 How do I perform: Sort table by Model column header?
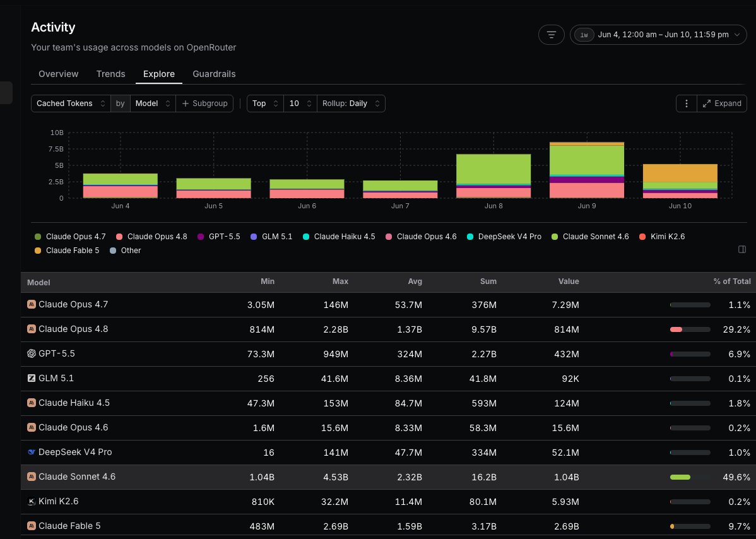click(38, 283)
